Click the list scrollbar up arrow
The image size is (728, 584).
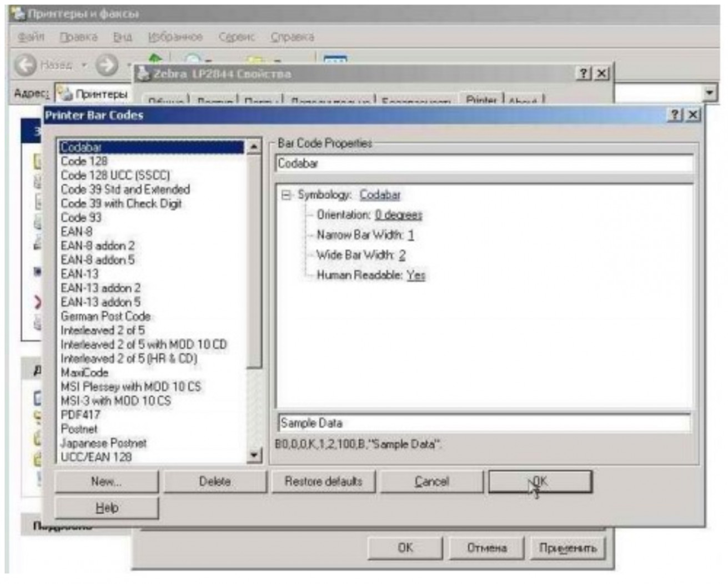click(253, 147)
